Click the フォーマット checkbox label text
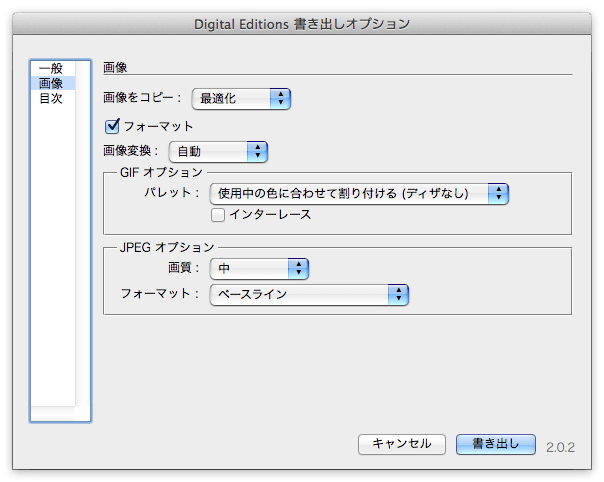 pos(158,126)
